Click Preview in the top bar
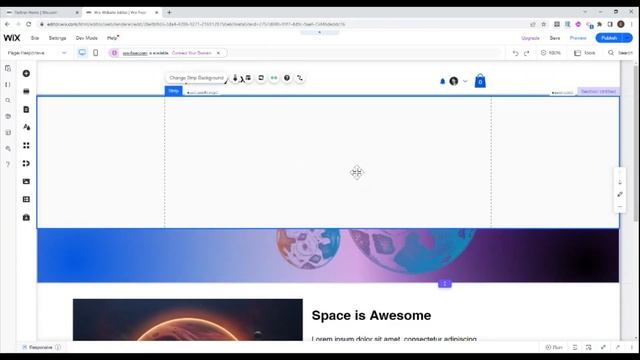This screenshot has height=360, width=640. coord(578,38)
